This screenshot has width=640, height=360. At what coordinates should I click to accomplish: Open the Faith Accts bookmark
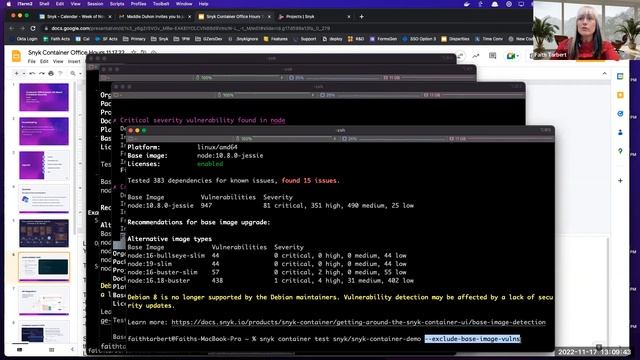(x=57, y=39)
